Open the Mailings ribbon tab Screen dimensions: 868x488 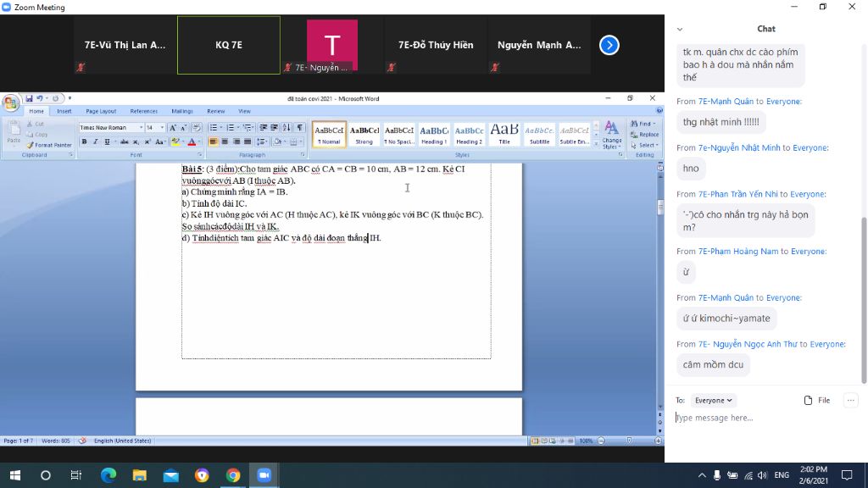(182, 111)
